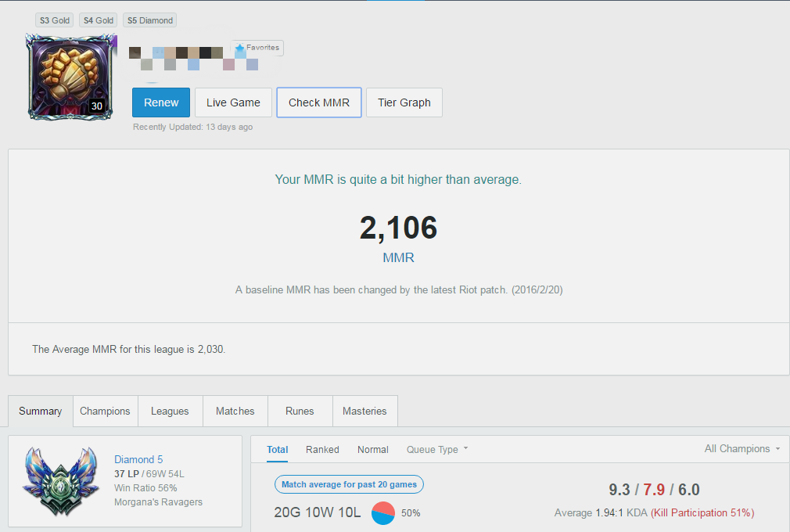Click the Diamond 5 tier link
This screenshot has width=790, height=532.
138,459
